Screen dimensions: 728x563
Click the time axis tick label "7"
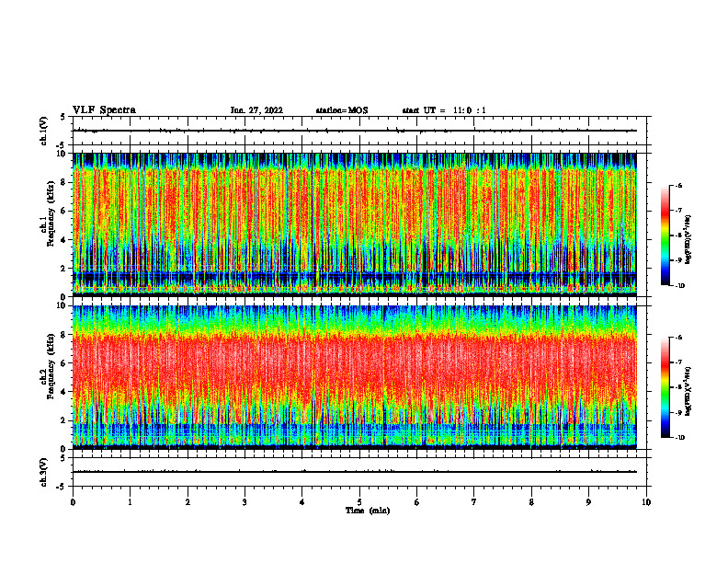coord(474,502)
